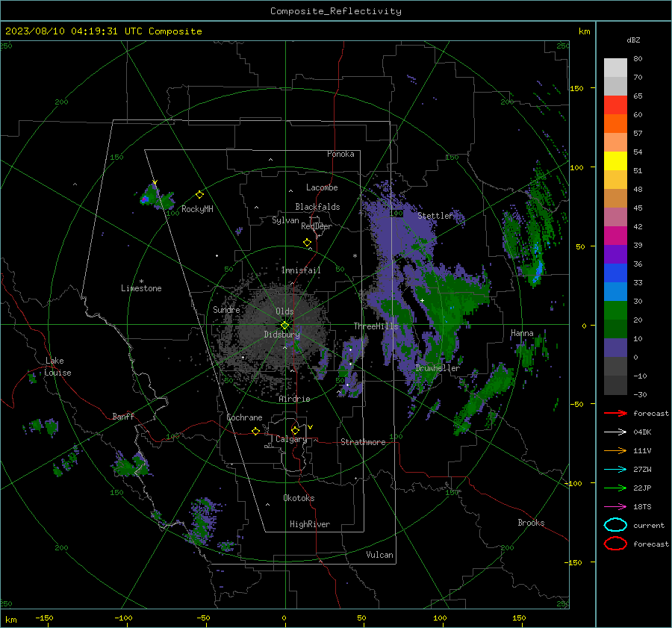Click the Olds city label

284,311
